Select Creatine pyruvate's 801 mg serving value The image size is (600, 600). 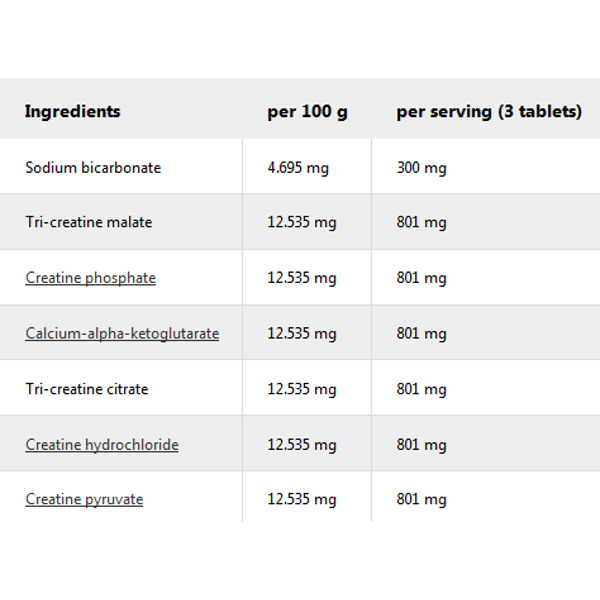(x=421, y=499)
